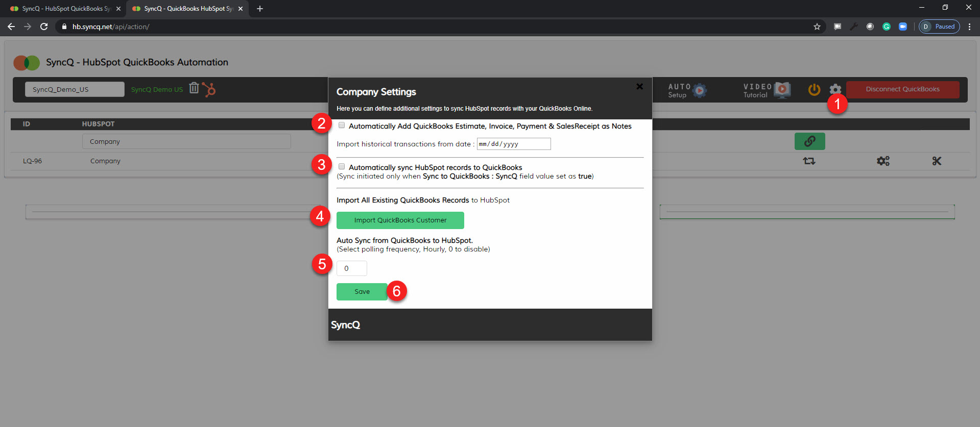Open the Video Tutorial icon
The height and width of the screenshot is (427, 980).
tap(782, 90)
